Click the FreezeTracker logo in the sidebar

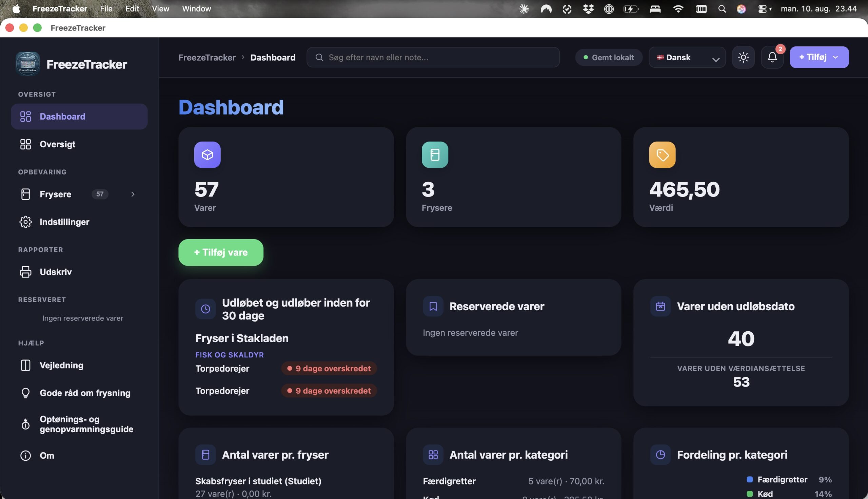click(x=27, y=64)
